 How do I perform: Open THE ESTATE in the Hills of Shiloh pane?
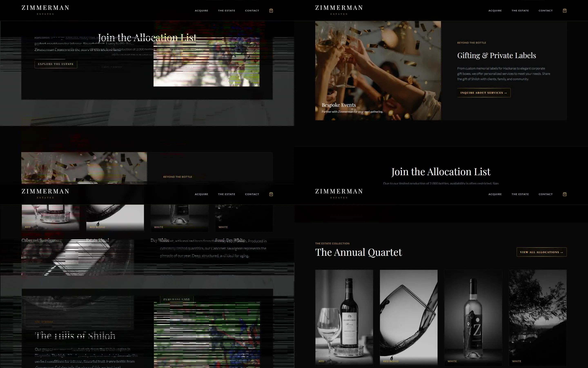tap(226, 194)
